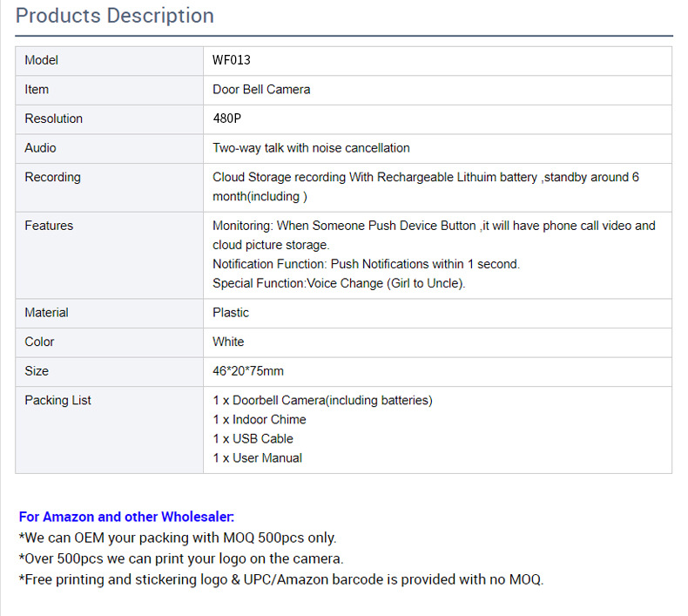Screen dimensions: 688x616
Task: Click the Notification Function line
Action: tap(366, 264)
